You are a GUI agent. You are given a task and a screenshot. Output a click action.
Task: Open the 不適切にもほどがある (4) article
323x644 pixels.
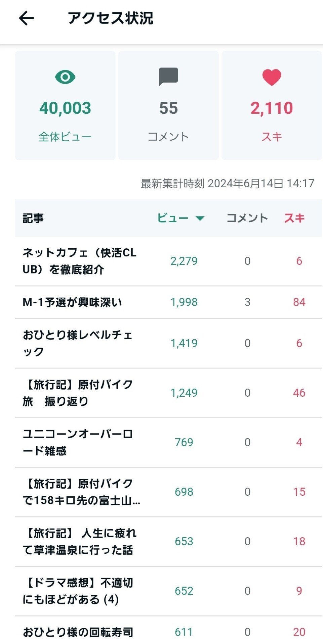pos(78,591)
